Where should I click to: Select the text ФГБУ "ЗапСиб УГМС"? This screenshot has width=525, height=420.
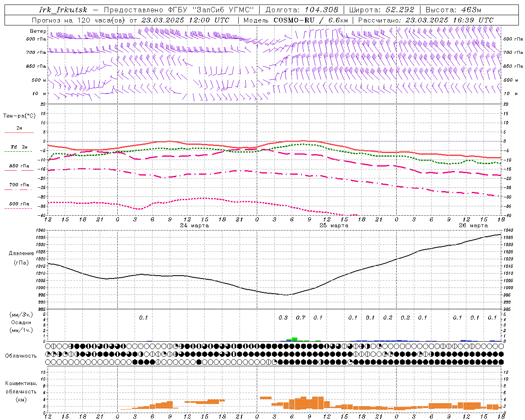pos(212,10)
